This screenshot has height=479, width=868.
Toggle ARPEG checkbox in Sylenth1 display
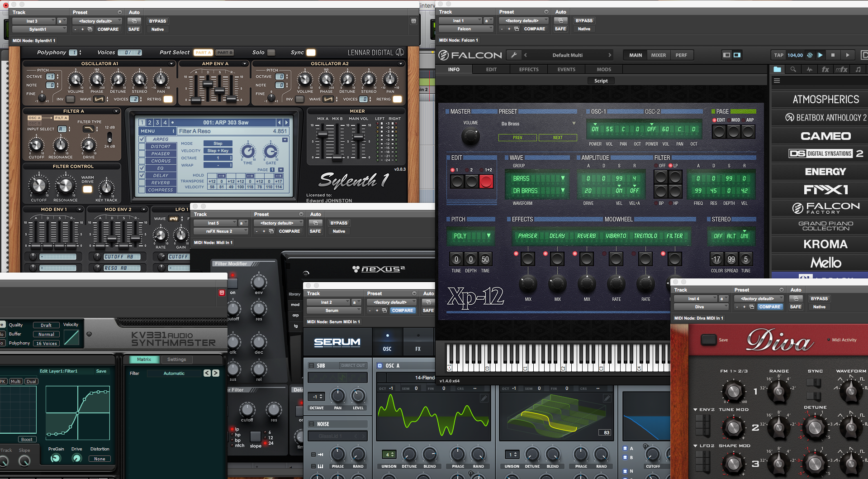[142, 139]
